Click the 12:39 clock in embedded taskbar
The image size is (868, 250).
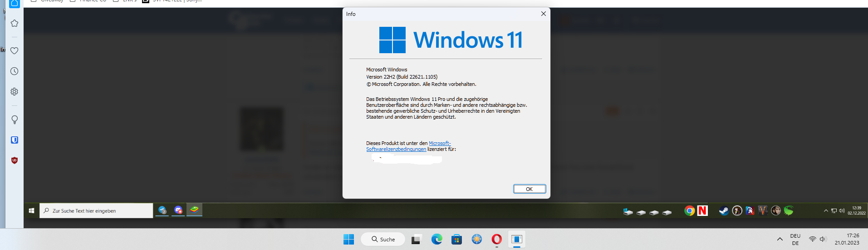[856, 210]
